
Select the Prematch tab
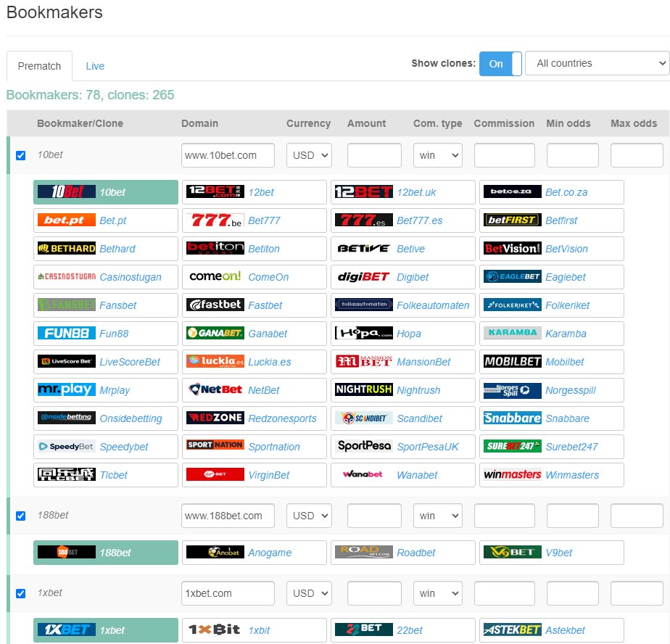click(x=39, y=66)
